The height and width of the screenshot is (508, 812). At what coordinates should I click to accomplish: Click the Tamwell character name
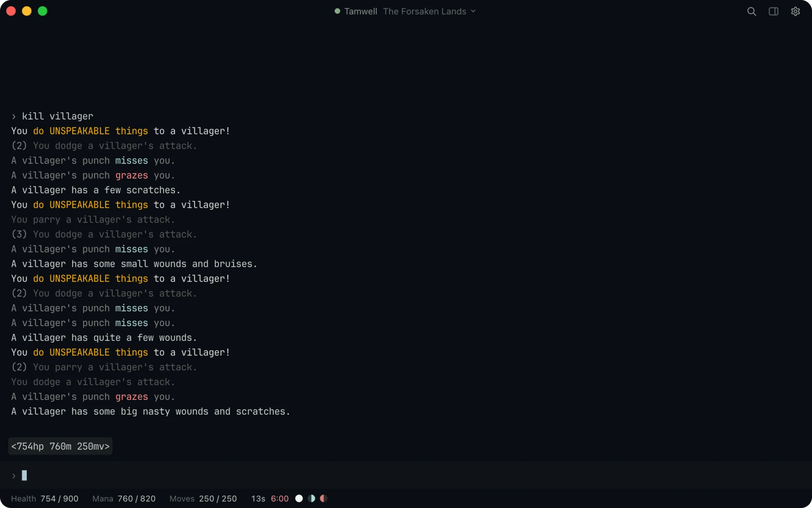tap(360, 12)
